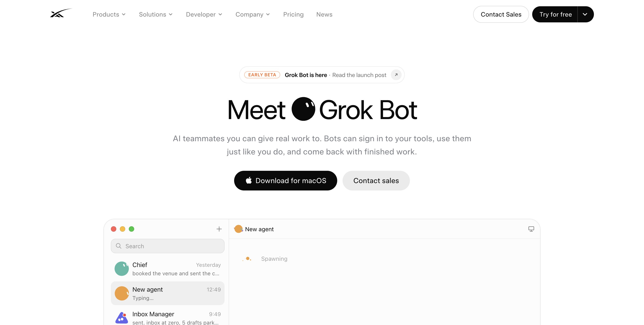Viewport: 644px width, 325px height.
Task: Open the New agent name in sidebar
Action: click(148, 289)
